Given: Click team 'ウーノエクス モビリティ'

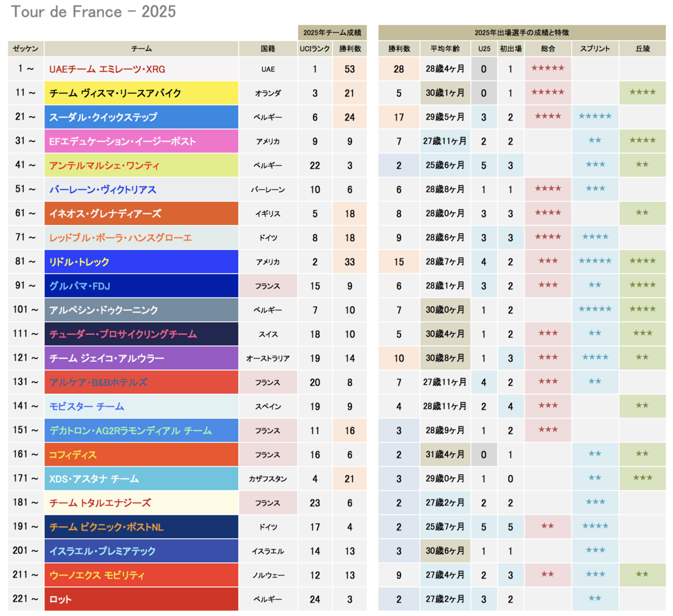Looking at the screenshot, I should pos(141,576).
